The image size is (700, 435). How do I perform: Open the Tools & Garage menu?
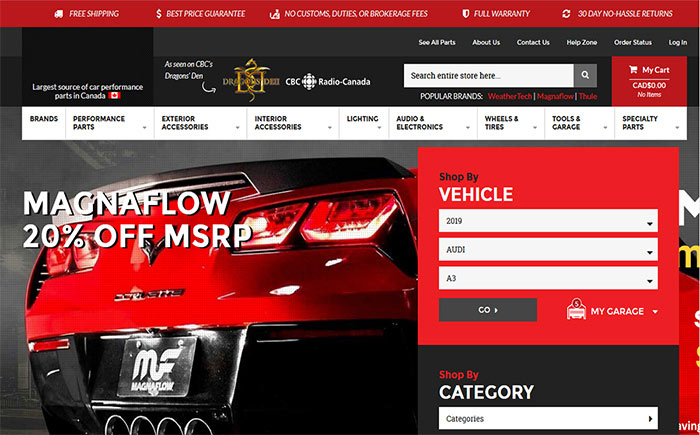[x=566, y=123]
